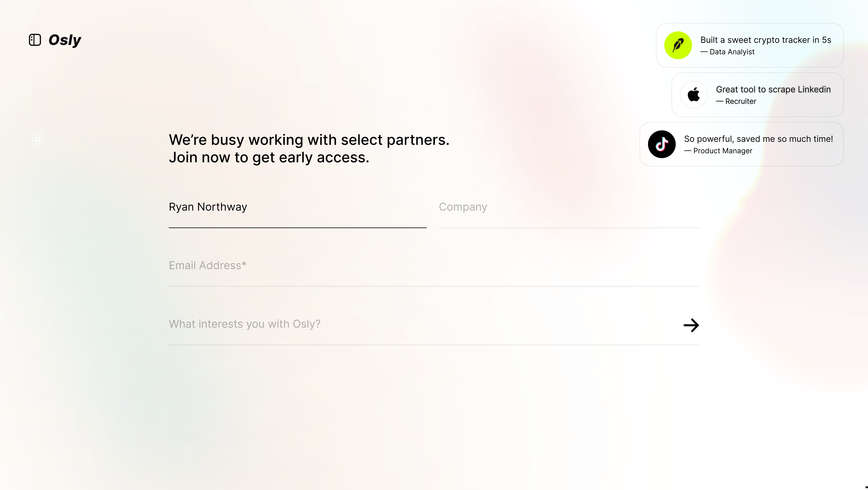
Task: Click the Apple logo icon
Action: pos(694,95)
